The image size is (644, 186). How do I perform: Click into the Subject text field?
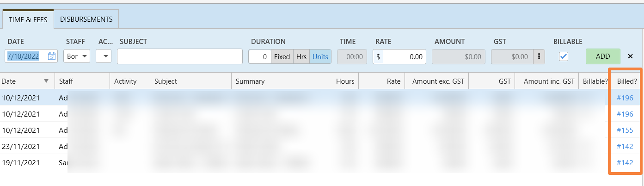tap(179, 56)
